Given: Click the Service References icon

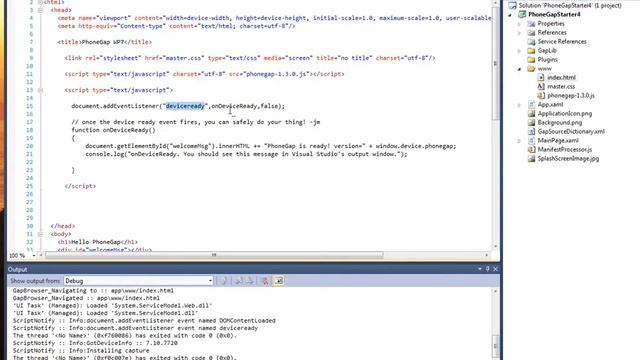Looking at the screenshot, I should point(531,42).
